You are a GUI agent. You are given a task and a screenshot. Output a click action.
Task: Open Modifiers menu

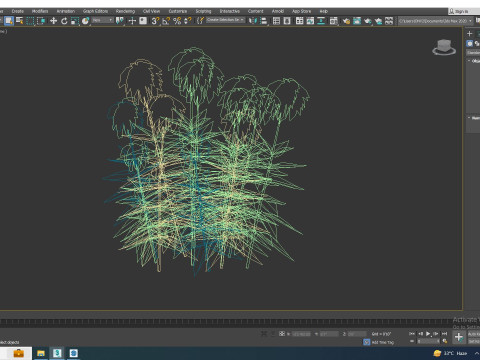tap(40, 11)
